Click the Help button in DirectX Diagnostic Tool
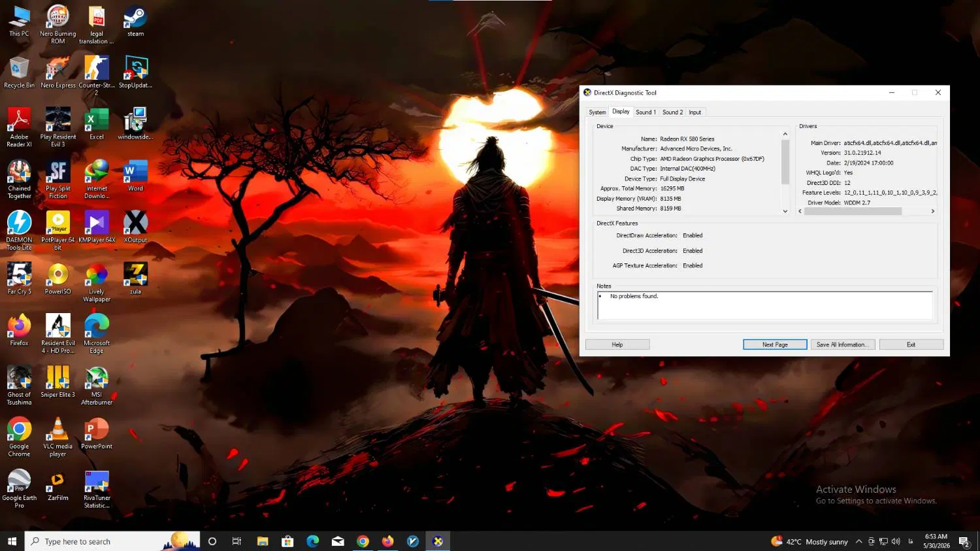 (x=617, y=344)
